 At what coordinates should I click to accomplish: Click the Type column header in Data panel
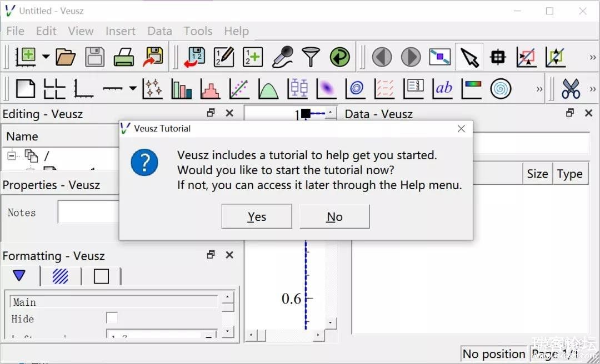pyautogui.click(x=570, y=174)
